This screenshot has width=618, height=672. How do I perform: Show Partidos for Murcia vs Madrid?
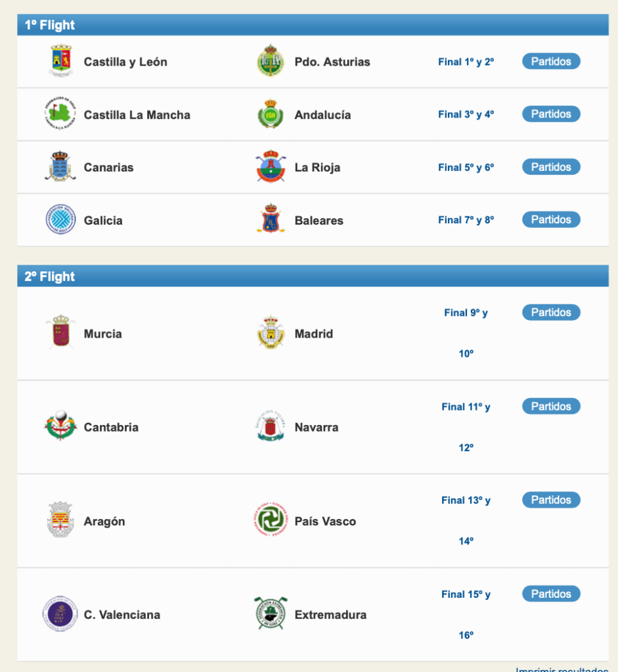(x=551, y=312)
